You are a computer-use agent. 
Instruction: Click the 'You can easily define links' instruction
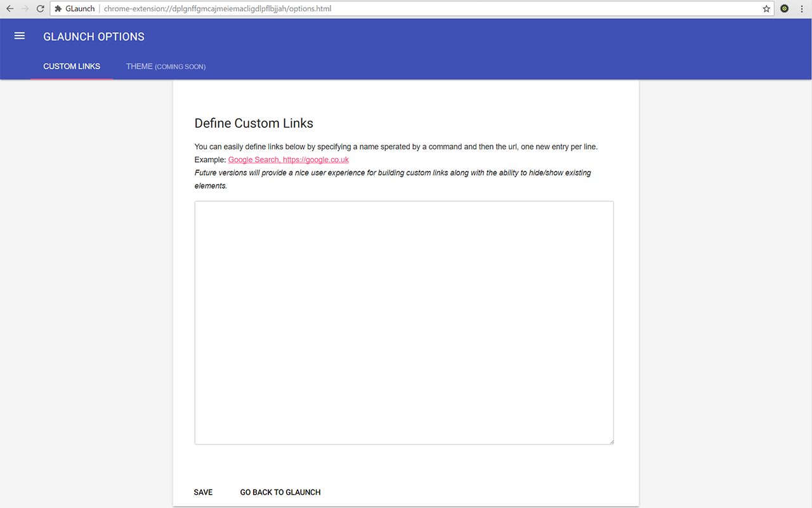pos(396,147)
